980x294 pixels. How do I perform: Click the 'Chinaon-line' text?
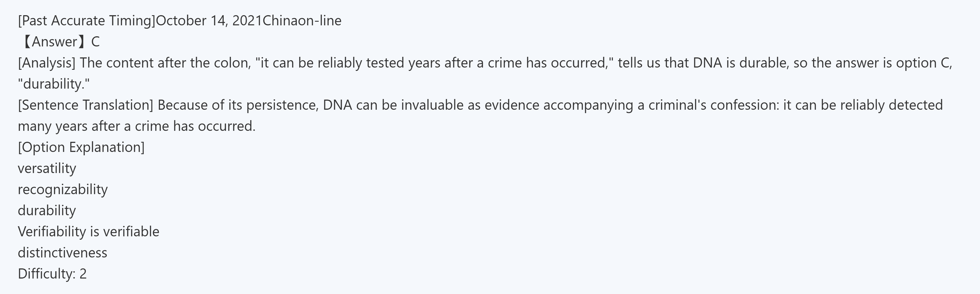[x=302, y=21]
